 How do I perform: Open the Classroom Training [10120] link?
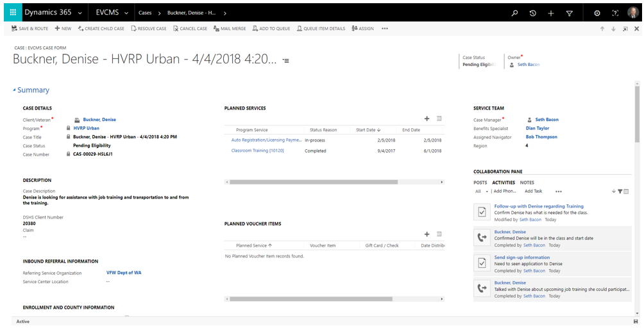(x=257, y=151)
